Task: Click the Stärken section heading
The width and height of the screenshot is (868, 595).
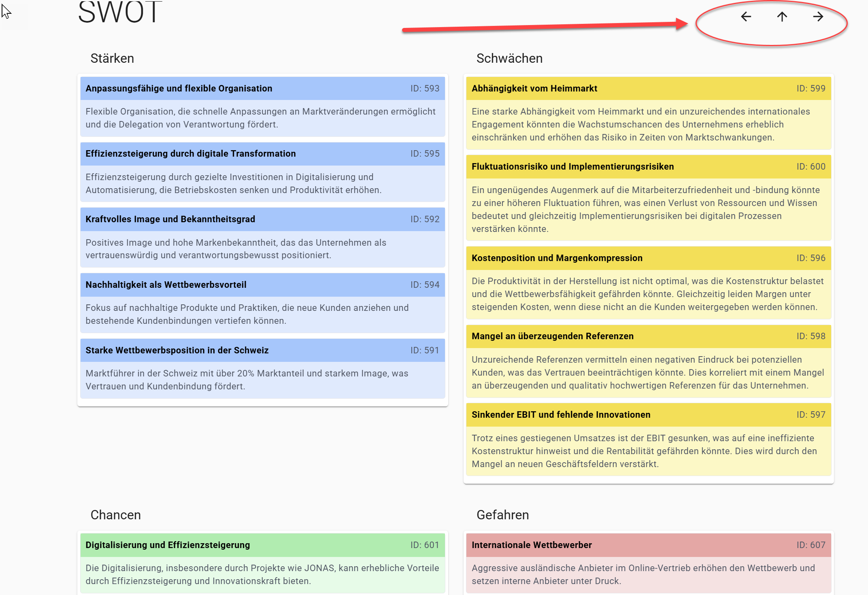Action: [x=112, y=58]
